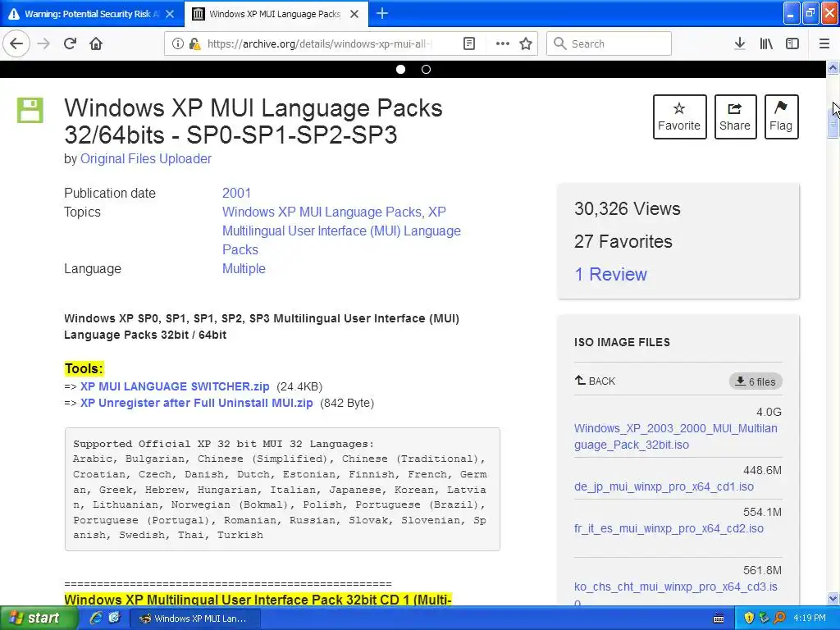Flag this archive item

pyautogui.click(x=781, y=116)
